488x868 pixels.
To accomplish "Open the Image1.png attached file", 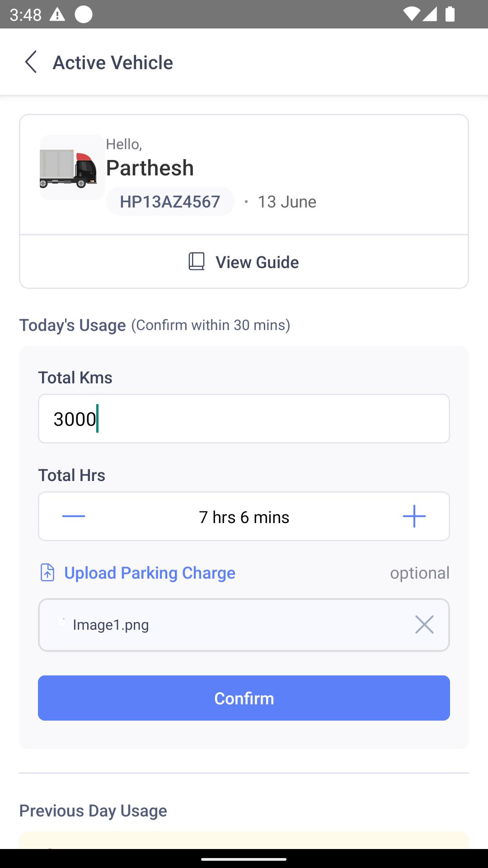I will point(111,625).
